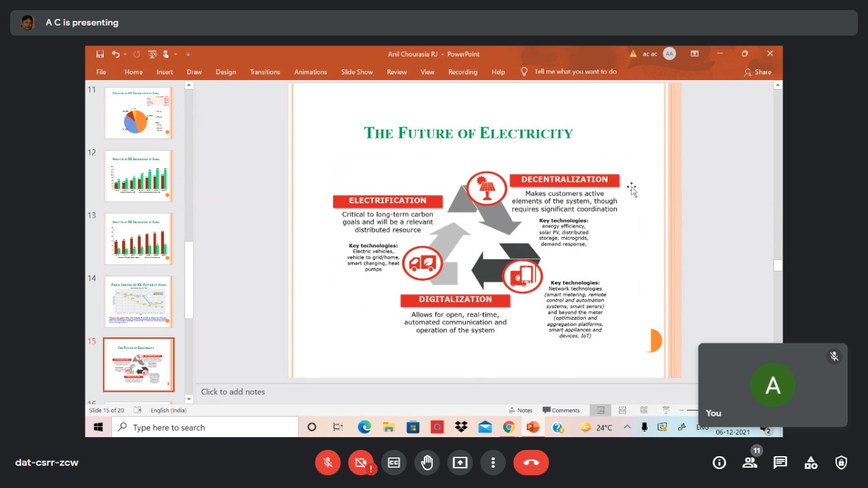Viewport: 868px width, 488px height.
Task: Open the View tab
Action: (427, 72)
